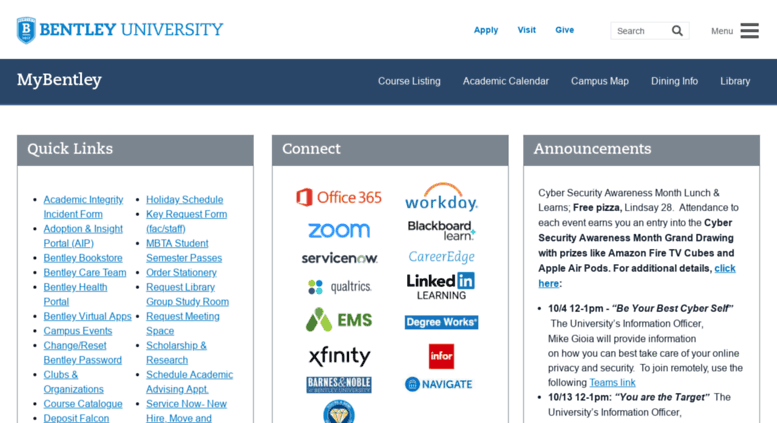This screenshot has height=423, width=777.
Task: Open Schedule Academic Advising Appt. link
Action: [x=189, y=382]
